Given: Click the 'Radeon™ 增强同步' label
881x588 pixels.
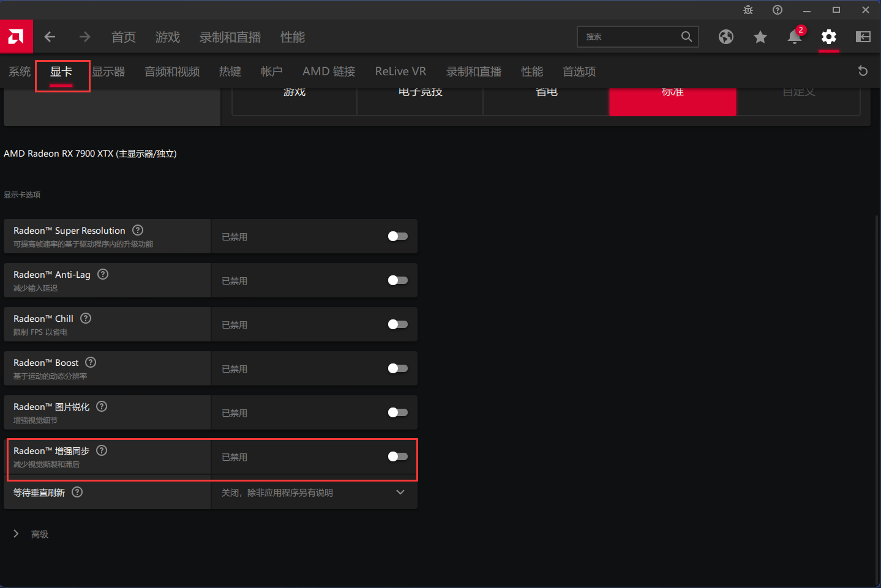Looking at the screenshot, I should [51, 451].
